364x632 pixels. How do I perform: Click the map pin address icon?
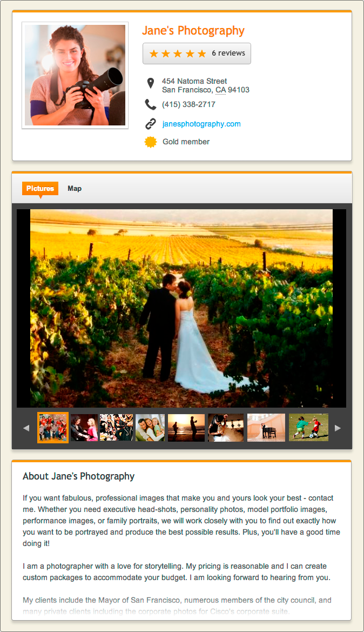pos(151,83)
